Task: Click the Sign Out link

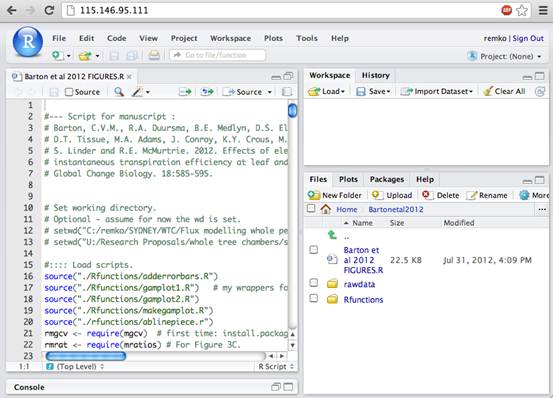Action: click(528, 38)
